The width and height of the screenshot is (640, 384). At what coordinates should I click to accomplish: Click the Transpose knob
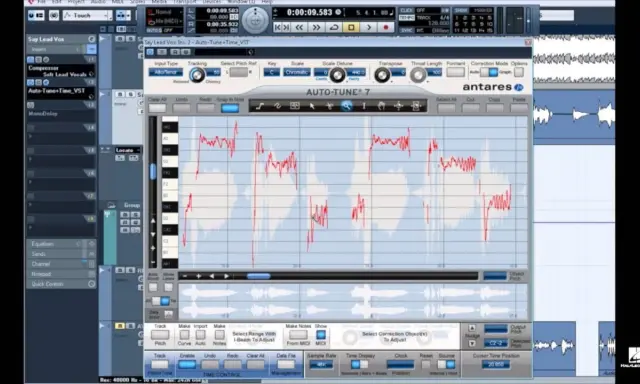382,75
